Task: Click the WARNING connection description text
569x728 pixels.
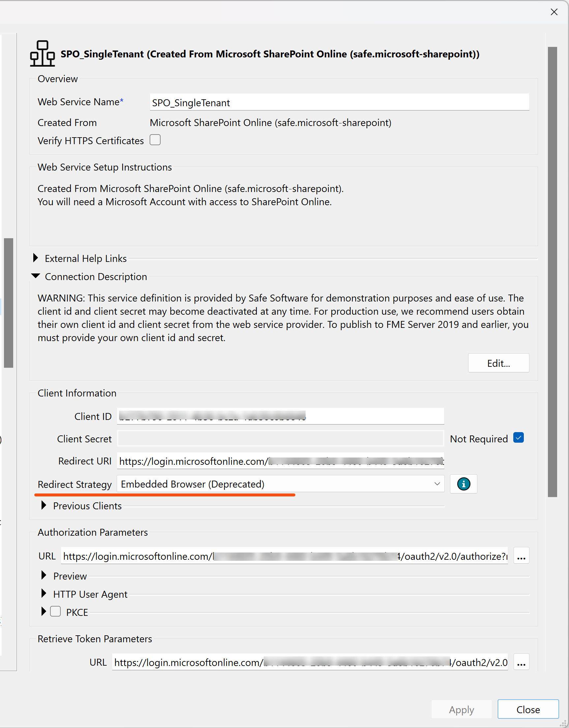Action: pos(283,318)
